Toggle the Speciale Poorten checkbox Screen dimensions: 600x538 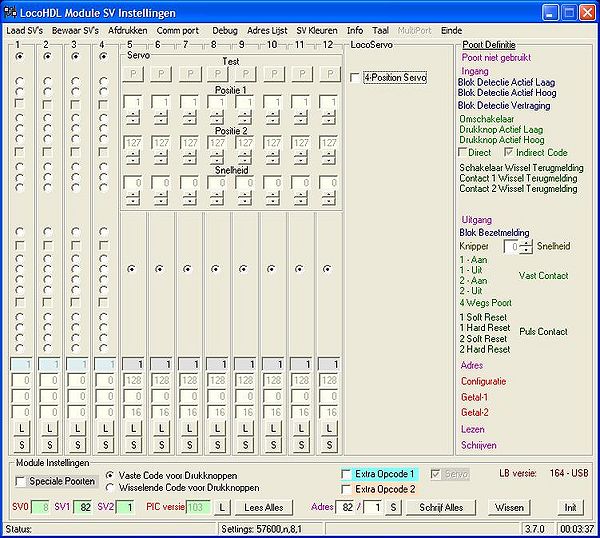(x=20, y=481)
